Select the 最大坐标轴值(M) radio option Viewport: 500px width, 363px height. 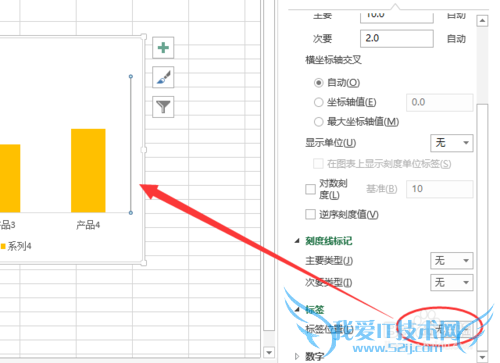pyautogui.click(x=319, y=122)
